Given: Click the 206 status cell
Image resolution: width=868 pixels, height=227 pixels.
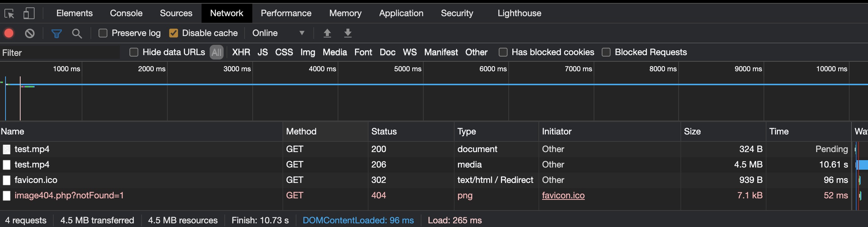Looking at the screenshot, I should pyautogui.click(x=411, y=165).
